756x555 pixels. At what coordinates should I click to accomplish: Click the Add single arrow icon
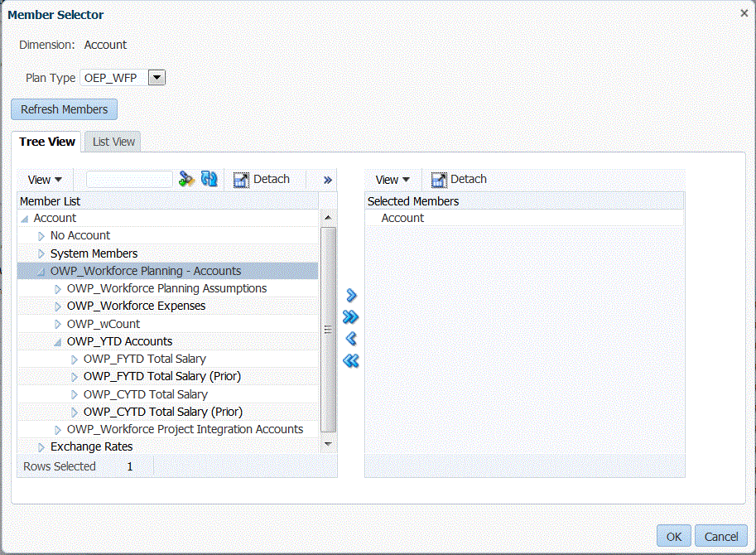[x=351, y=295]
